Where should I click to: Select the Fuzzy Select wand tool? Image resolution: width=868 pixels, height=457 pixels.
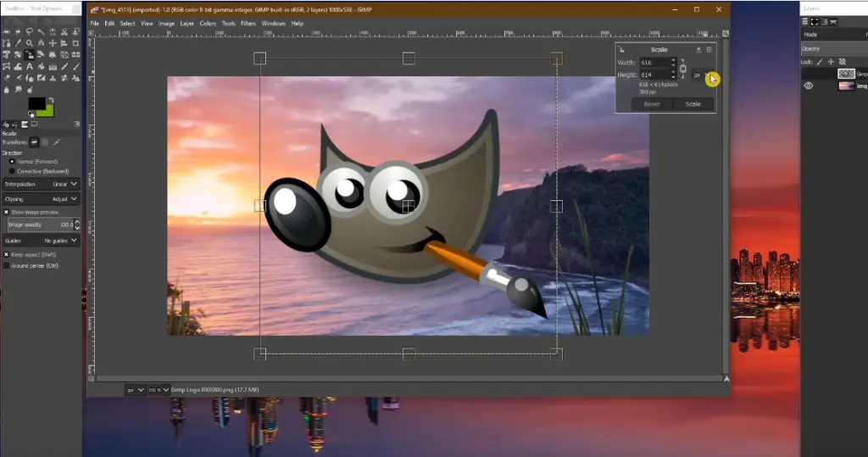point(41,31)
